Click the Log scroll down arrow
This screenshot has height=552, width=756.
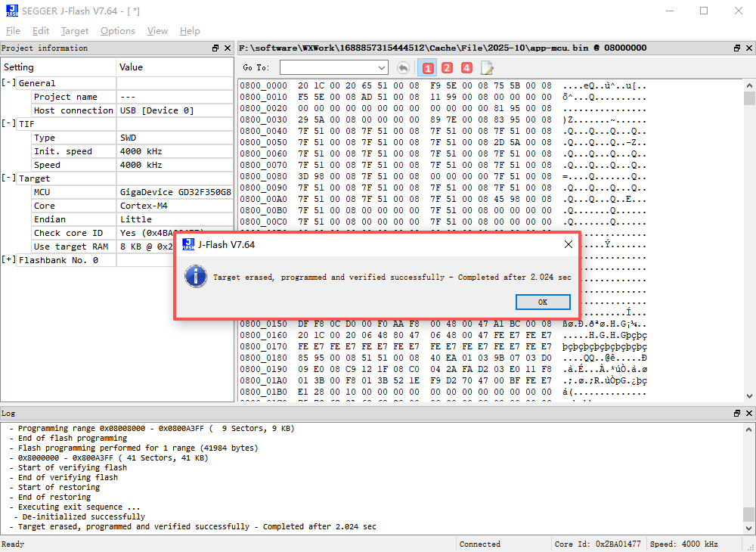point(749,529)
